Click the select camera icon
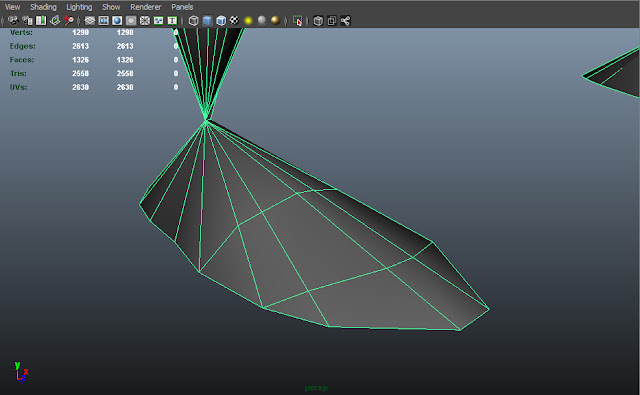This screenshot has height=395, width=640. [x=13, y=20]
